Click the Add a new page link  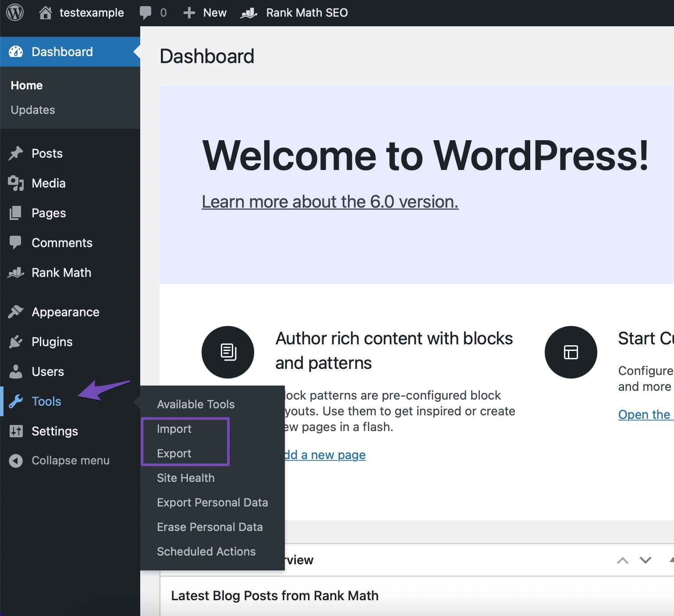(325, 455)
